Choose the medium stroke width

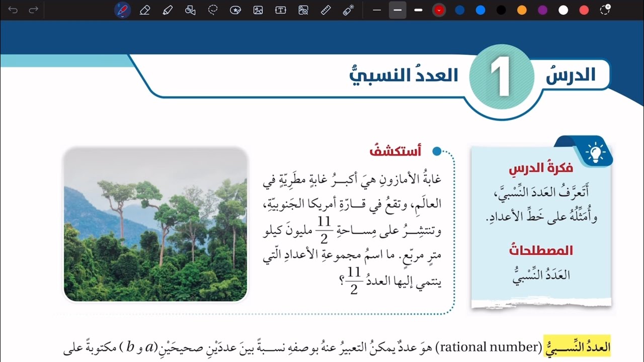(x=397, y=10)
